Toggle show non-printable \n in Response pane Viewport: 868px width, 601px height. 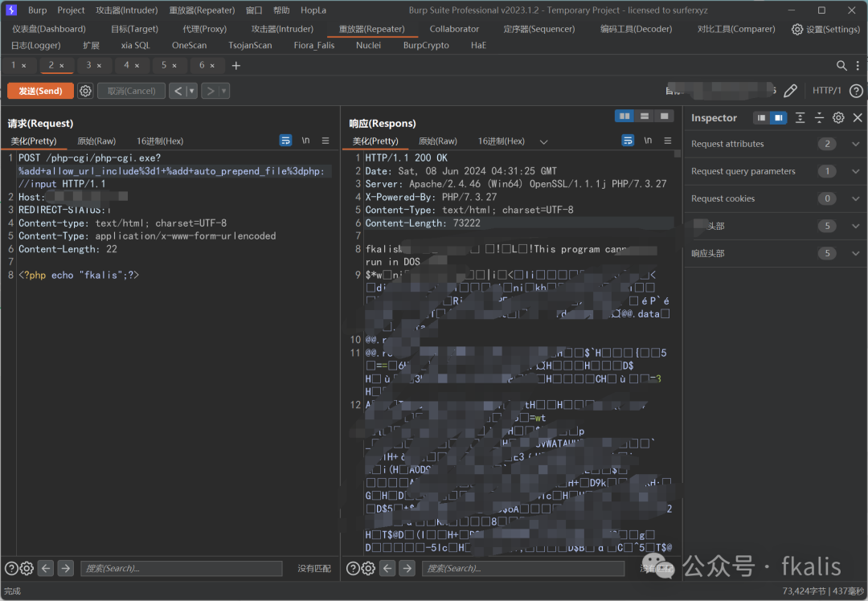648,141
